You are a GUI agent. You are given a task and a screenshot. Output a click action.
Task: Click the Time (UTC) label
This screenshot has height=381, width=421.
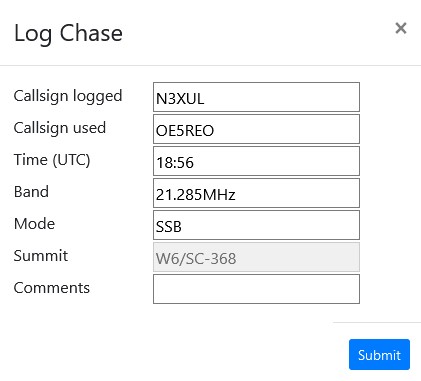[x=52, y=160]
